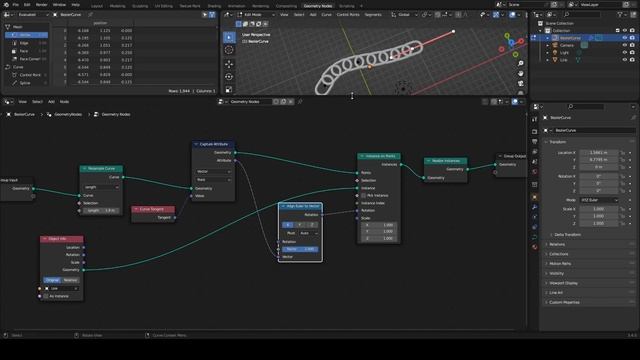Hide Light in viewport via eye icon
Screen dimensions: 640x360
pyautogui.click(x=624, y=53)
